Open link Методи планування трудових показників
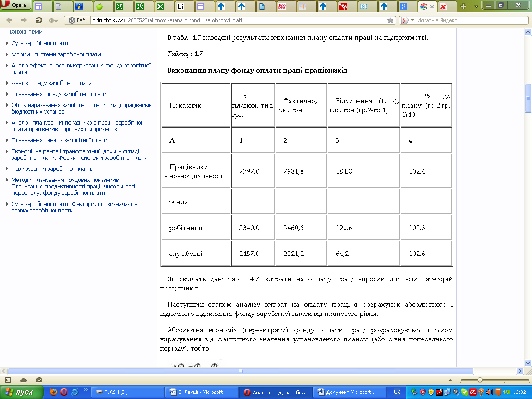This screenshot has width=532, height=399. tap(73, 186)
